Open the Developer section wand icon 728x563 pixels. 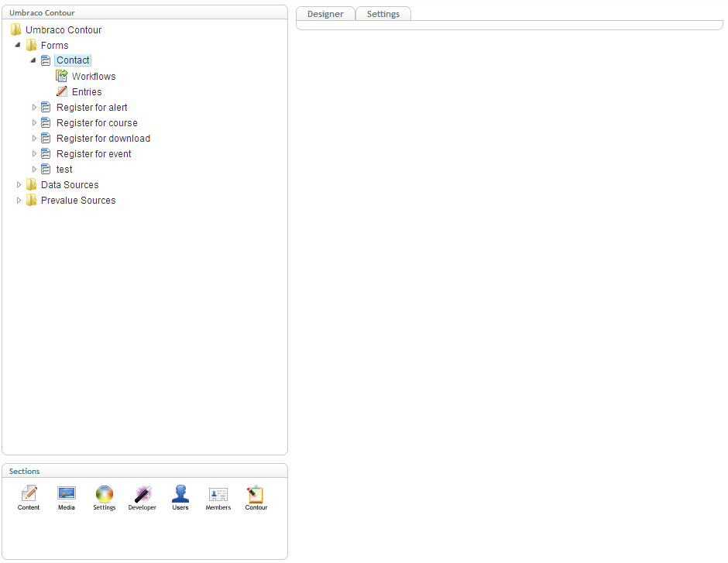[x=143, y=493]
